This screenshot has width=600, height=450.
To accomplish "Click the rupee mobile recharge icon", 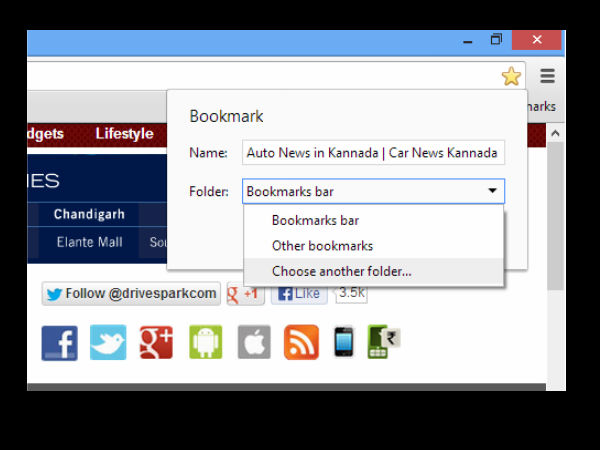I will (383, 342).
